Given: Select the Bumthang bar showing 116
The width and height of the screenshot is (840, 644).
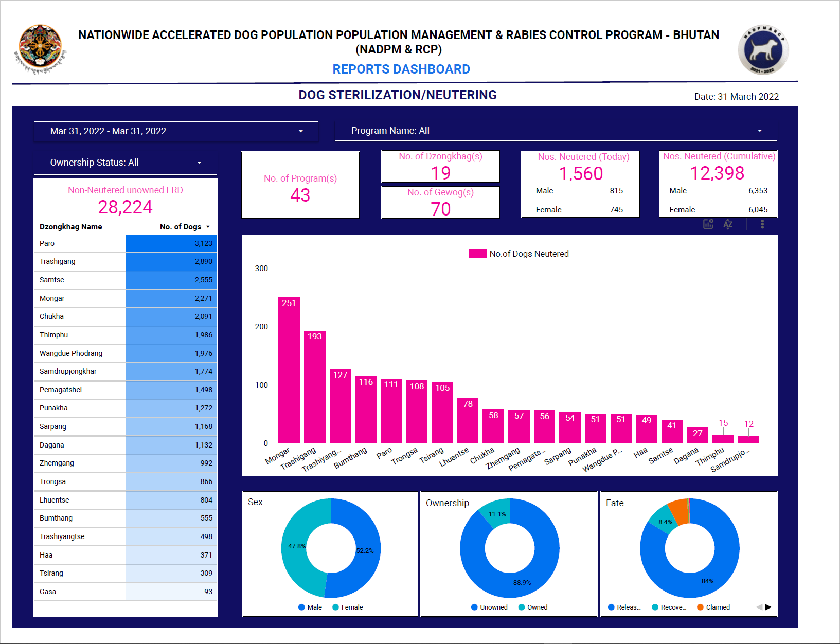Looking at the screenshot, I should (366, 409).
